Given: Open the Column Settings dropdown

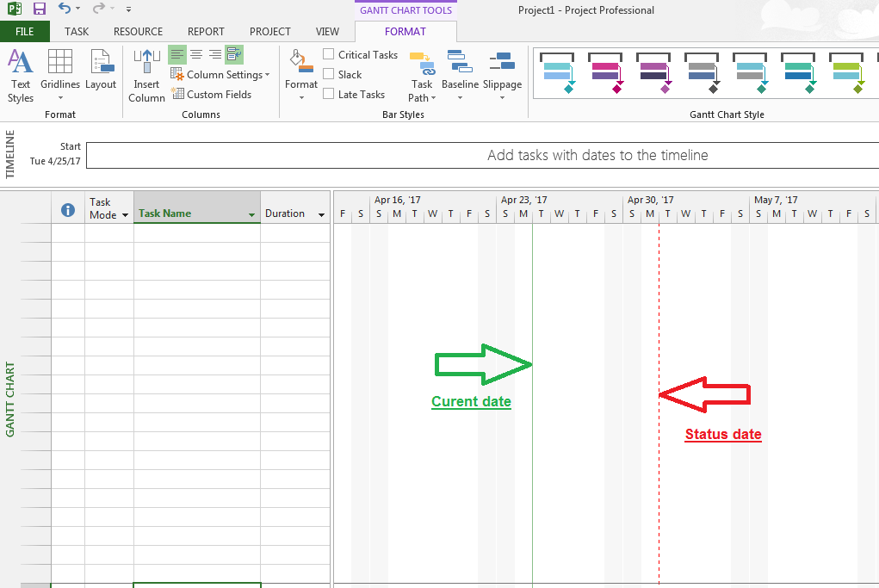Looking at the screenshot, I should click(x=220, y=74).
